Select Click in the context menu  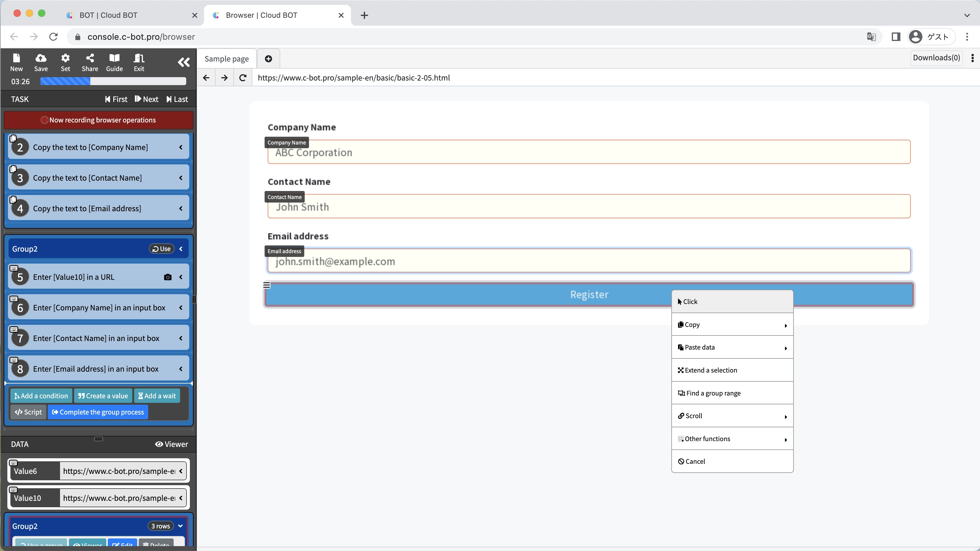tap(732, 302)
